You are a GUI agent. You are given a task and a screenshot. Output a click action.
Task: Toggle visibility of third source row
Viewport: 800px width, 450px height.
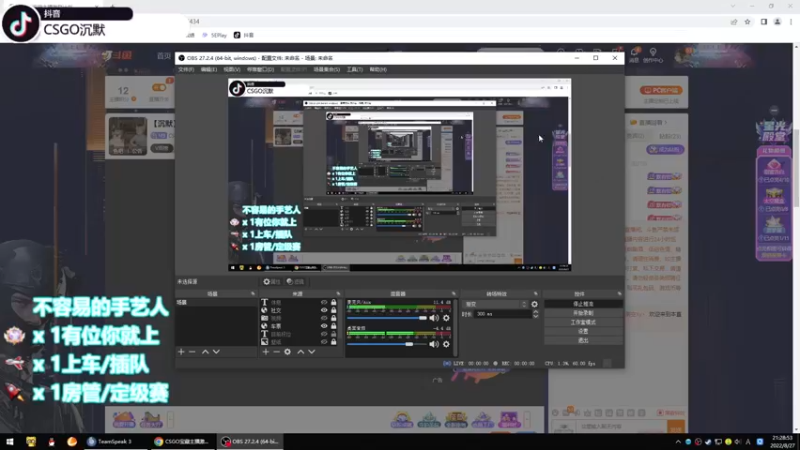[x=324, y=318]
